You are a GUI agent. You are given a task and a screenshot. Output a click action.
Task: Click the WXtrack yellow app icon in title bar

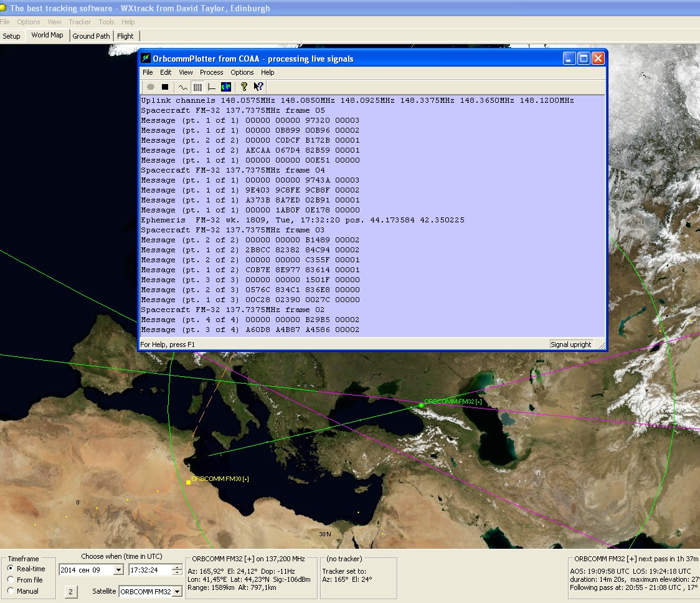pos(3,7)
